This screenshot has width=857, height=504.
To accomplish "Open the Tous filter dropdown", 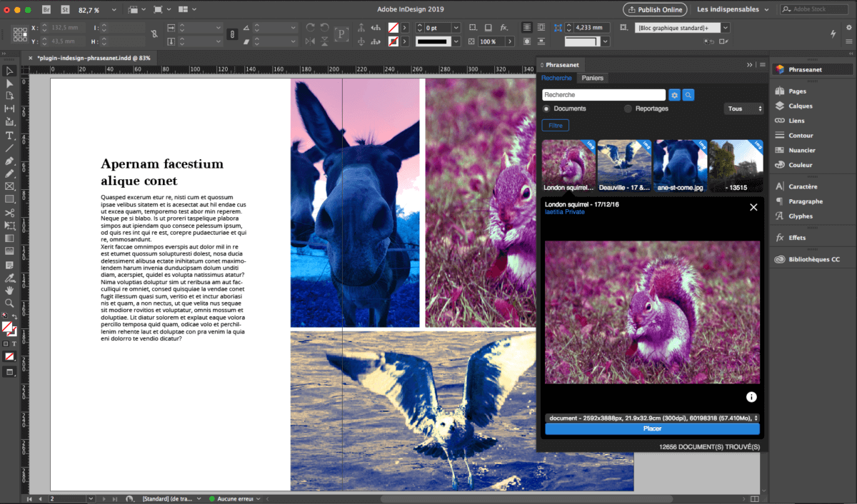I will pos(743,109).
